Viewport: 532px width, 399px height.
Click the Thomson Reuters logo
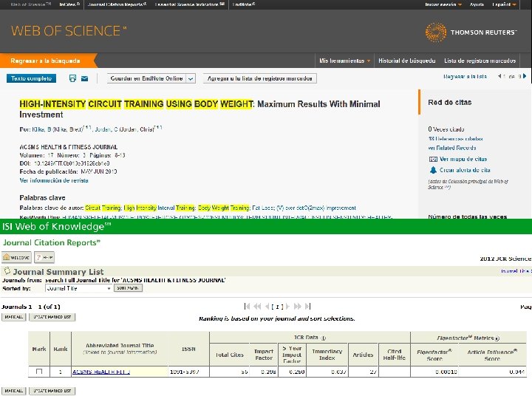coord(471,33)
